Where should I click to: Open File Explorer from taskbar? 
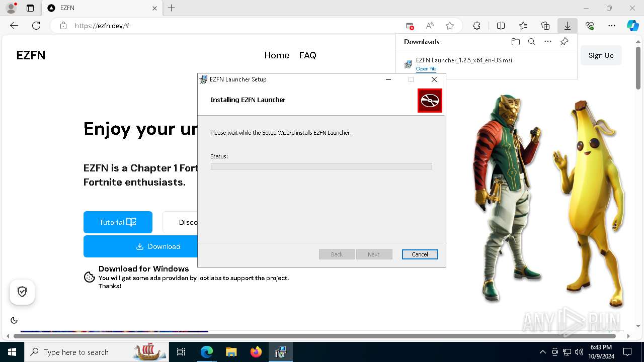click(231, 352)
